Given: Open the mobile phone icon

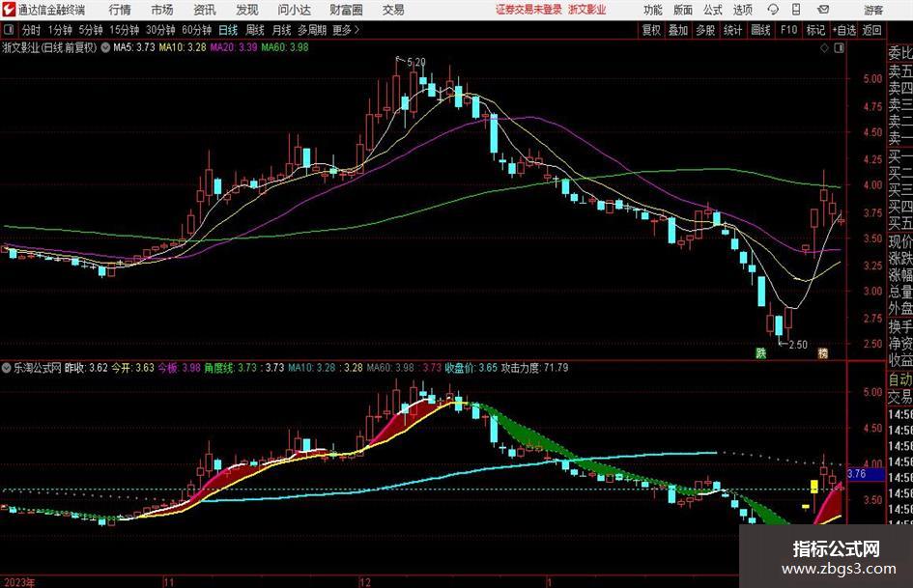Looking at the screenshot, I should pyautogui.click(x=796, y=10).
